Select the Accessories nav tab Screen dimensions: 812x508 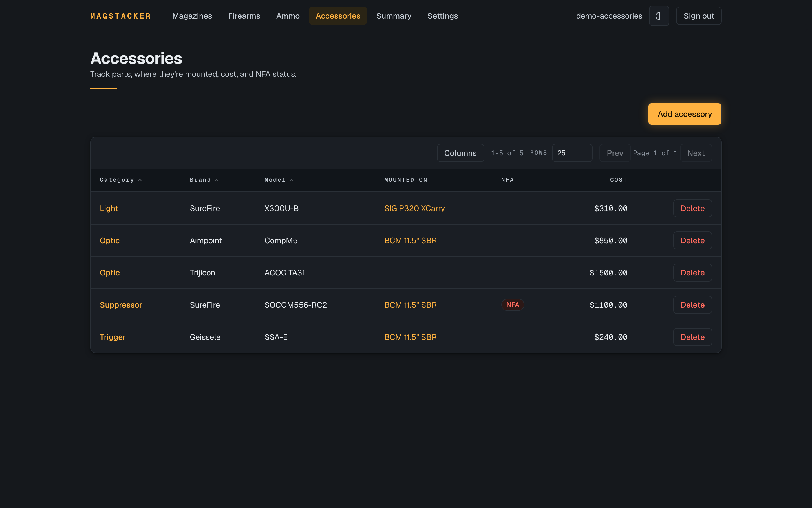coord(338,16)
